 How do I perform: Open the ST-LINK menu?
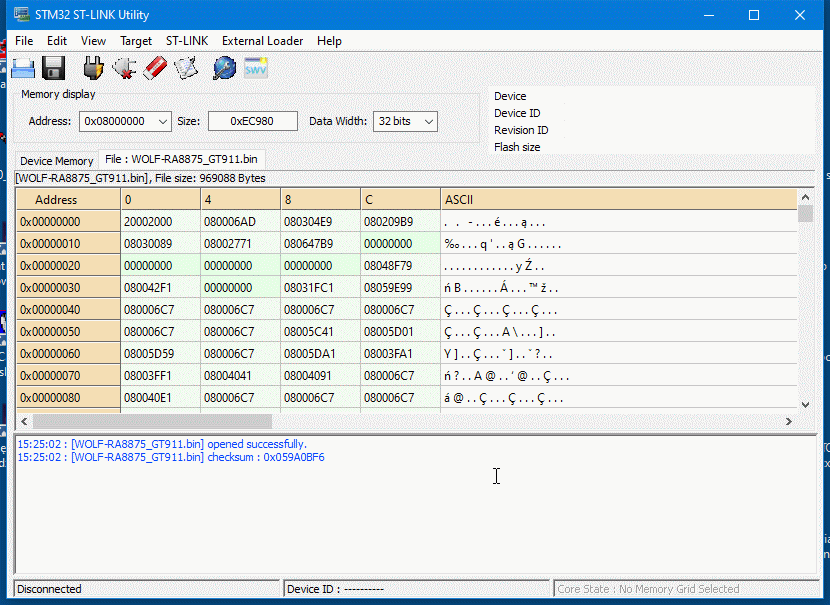[187, 41]
